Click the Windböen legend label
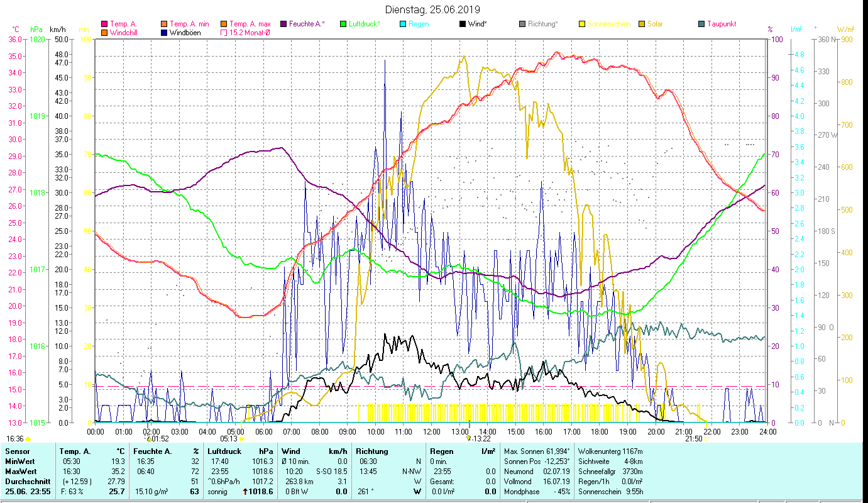This screenshot has height=503, width=868. (185, 33)
